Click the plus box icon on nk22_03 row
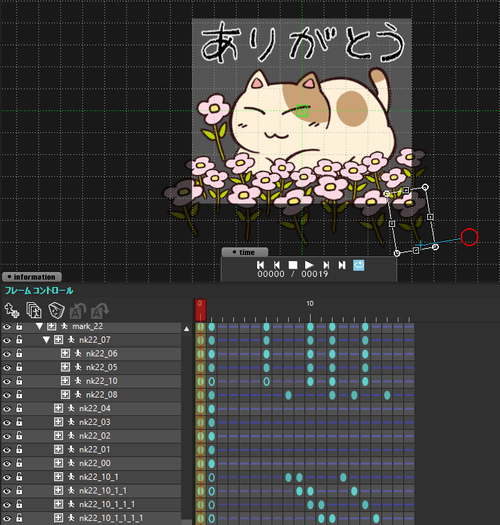 (x=59, y=422)
